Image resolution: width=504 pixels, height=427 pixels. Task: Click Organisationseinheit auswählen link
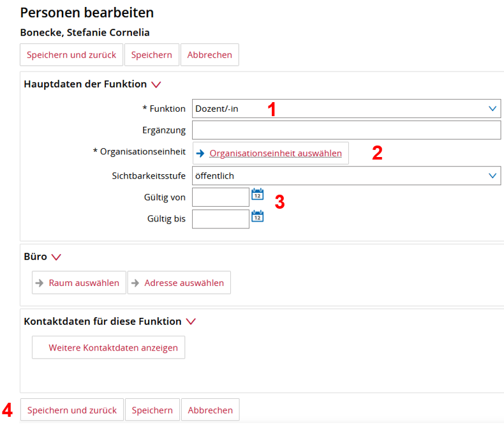click(x=275, y=153)
